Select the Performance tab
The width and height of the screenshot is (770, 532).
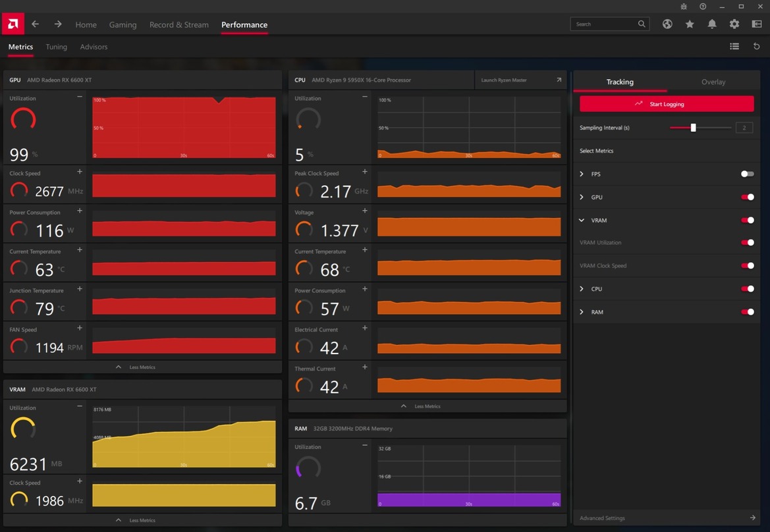point(244,24)
